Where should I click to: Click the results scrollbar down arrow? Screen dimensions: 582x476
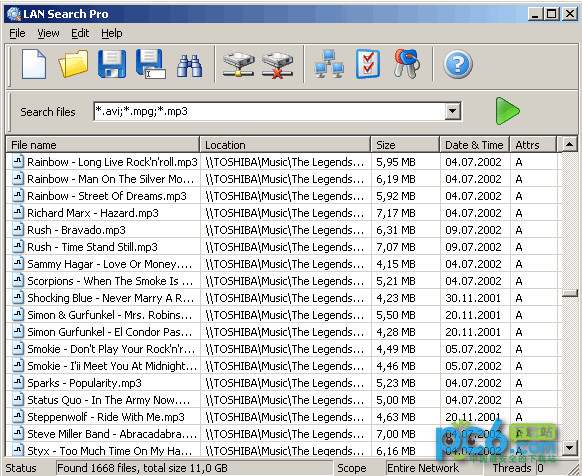click(569, 448)
